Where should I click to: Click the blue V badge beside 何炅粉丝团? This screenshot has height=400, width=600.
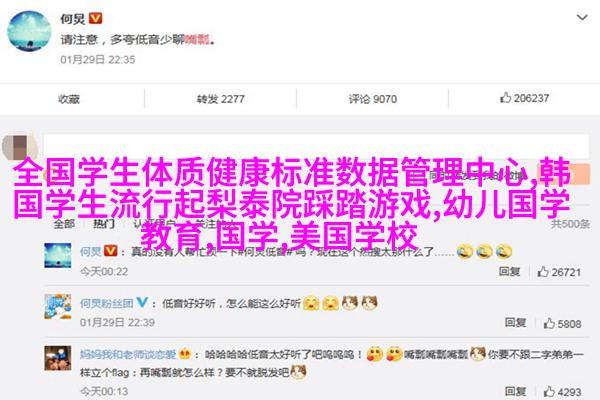(142, 302)
